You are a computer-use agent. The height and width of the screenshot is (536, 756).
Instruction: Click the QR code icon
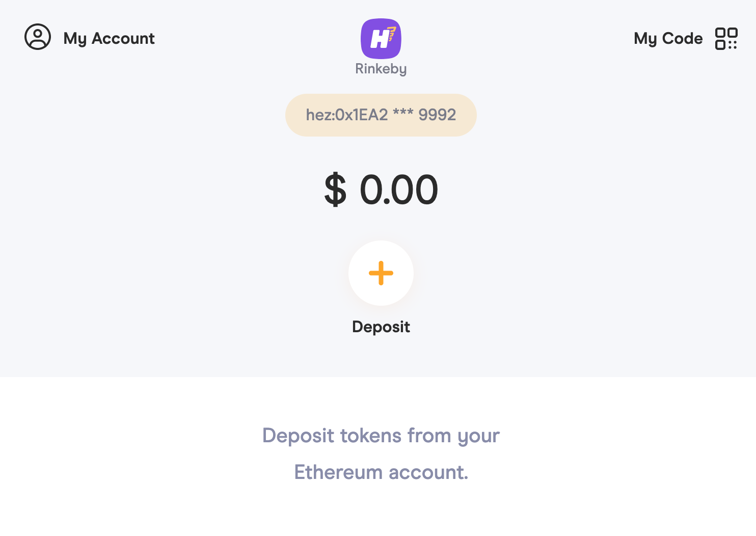(726, 39)
